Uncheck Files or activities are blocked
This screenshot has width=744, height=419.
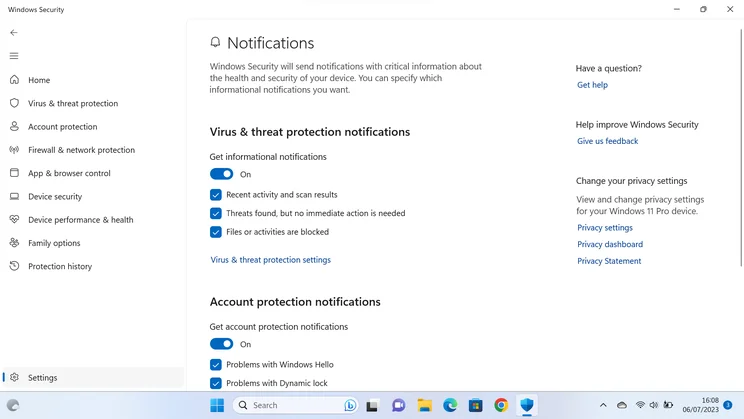216,232
